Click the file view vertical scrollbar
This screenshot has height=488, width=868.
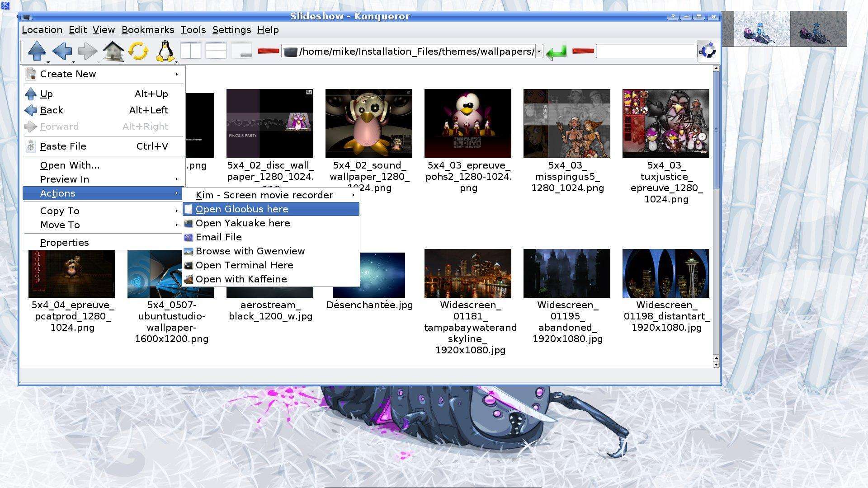(716, 216)
